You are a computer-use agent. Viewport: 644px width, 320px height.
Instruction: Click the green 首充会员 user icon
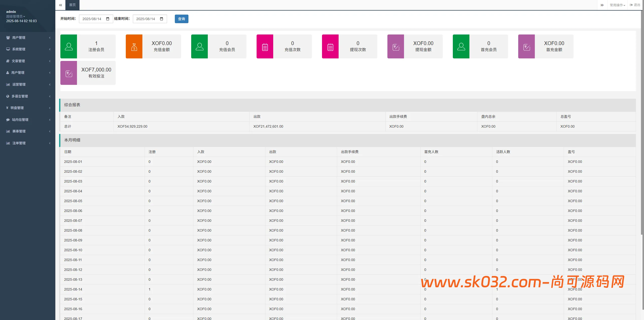[x=461, y=47]
